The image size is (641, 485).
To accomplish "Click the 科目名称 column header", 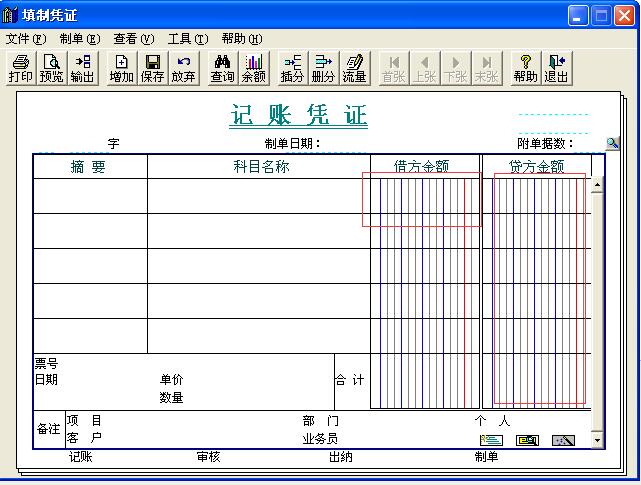I will click(261, 166).
